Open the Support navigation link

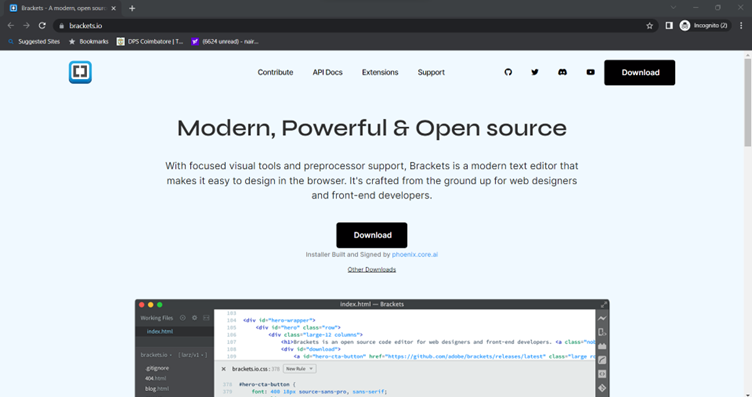[431, 72]
